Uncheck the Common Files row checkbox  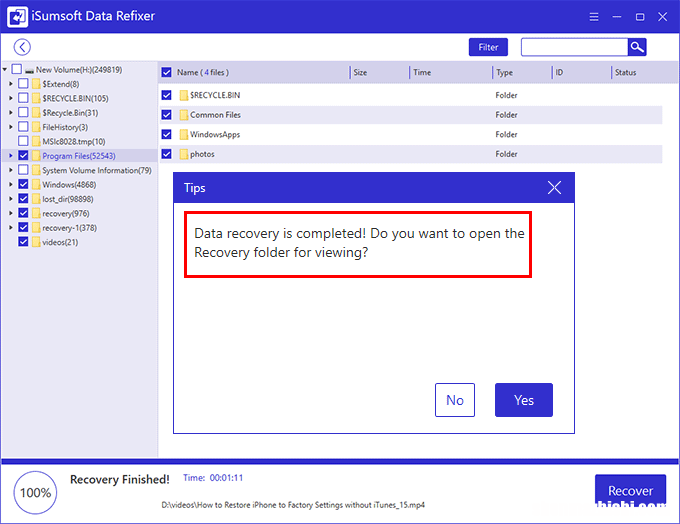point(167,115)
